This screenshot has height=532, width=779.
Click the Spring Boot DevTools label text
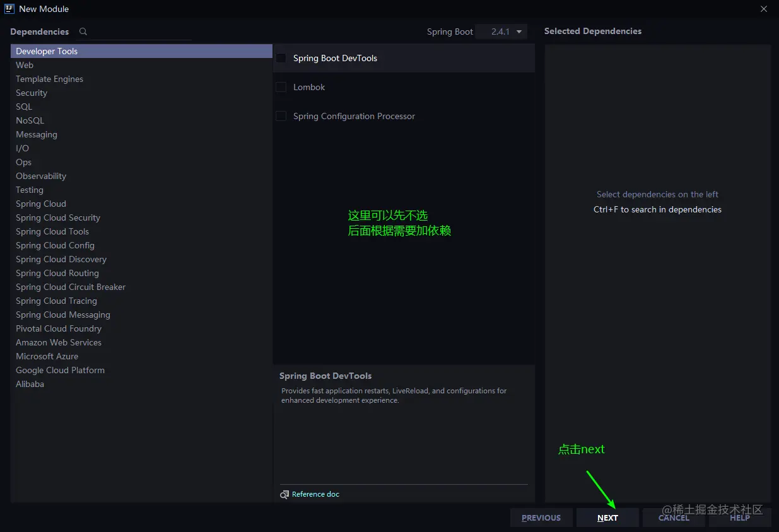(335, 58)
